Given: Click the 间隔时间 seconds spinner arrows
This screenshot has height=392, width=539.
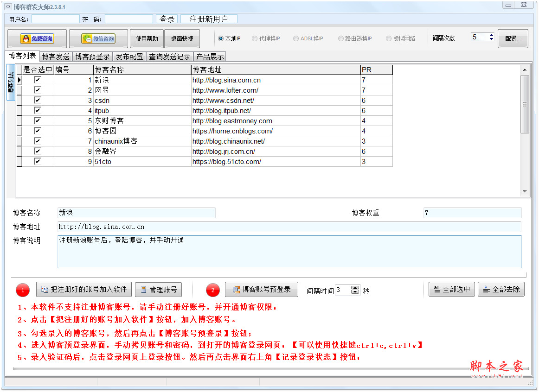Looking at the screenshot, I should coord(355,290).
